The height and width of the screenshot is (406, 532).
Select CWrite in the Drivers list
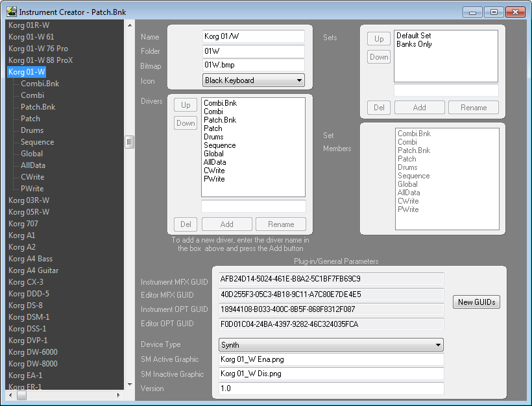(214, 171)
